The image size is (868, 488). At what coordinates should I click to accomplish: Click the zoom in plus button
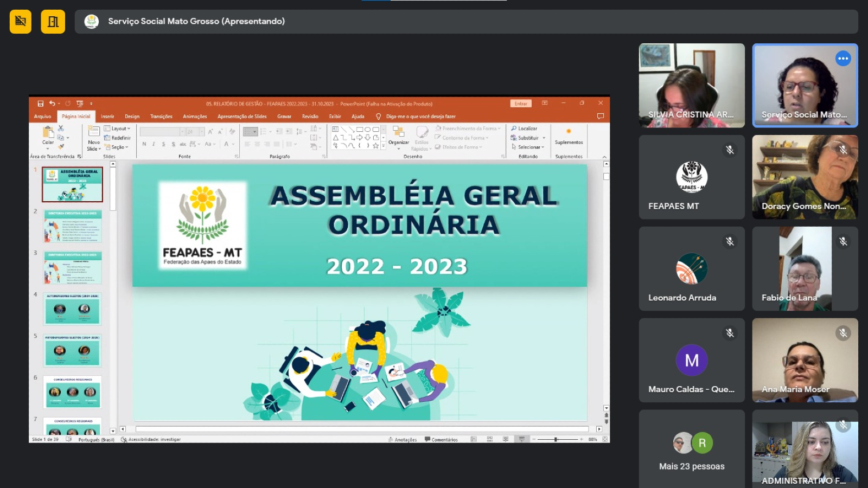click(581, 439)
